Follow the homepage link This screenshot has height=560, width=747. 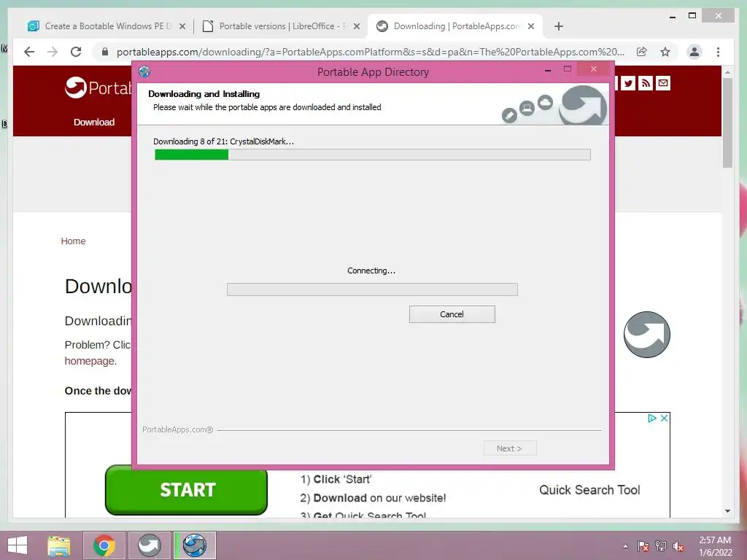point(90,361)
